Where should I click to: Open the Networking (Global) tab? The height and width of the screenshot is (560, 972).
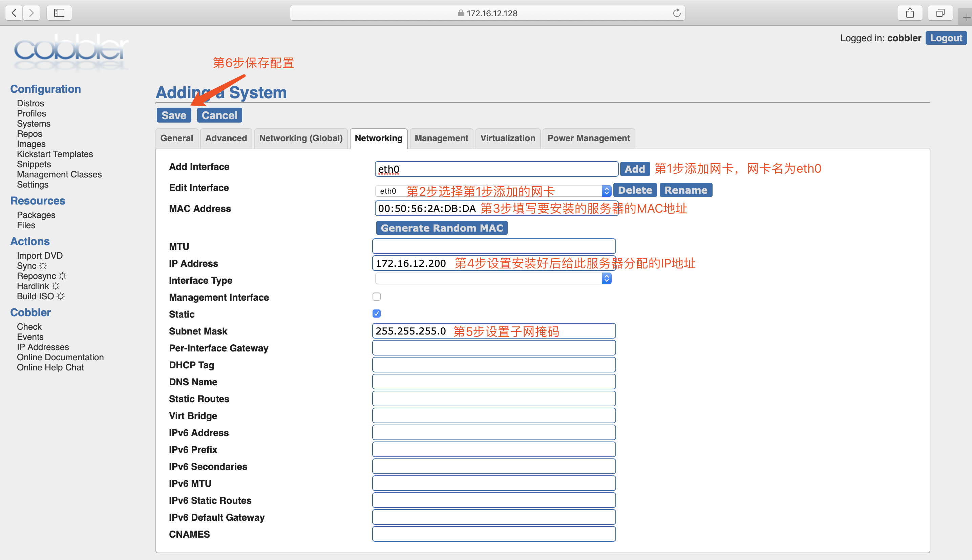301,138
